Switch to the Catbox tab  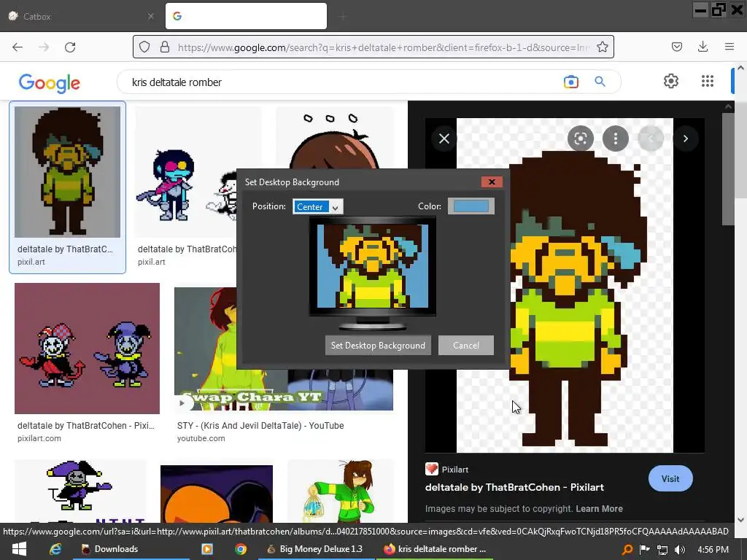[81, 16]
